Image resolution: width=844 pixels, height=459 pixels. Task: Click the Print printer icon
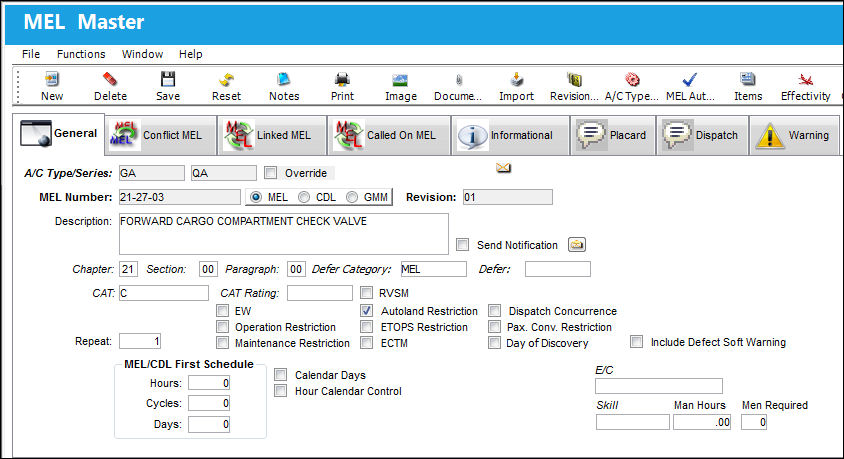click(x=342, y=80)
